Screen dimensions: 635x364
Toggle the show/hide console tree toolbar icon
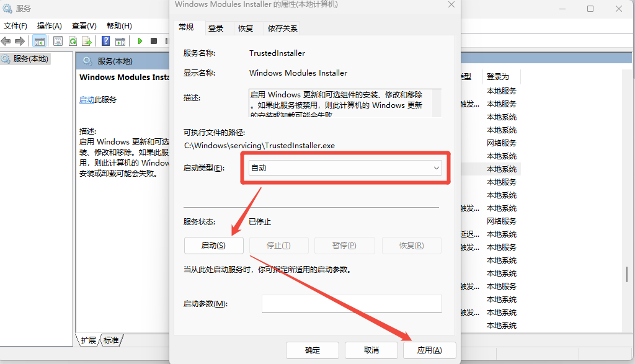[39, 41]
